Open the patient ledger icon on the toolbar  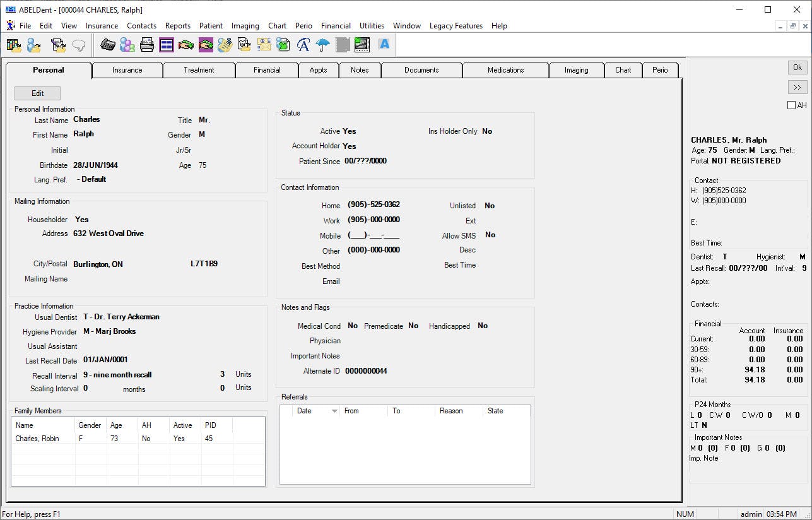[x=165, y=44]
